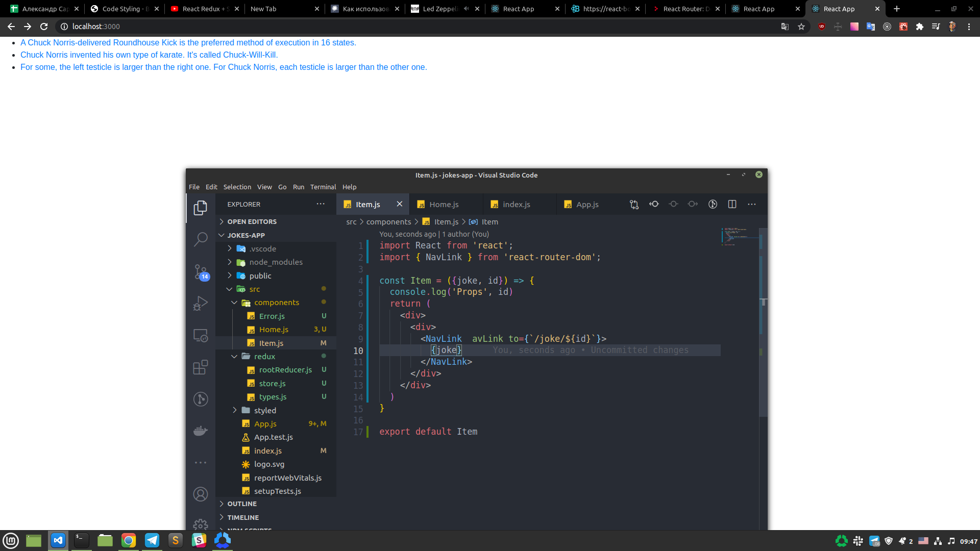The height and width of the screenshot is (551, 980).
Task: Switch to the React Router browser tab
Action: pos(685,9)
